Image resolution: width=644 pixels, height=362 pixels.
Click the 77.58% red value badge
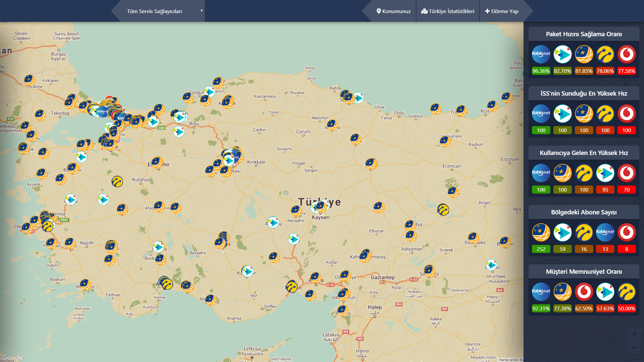pos(627,71)
